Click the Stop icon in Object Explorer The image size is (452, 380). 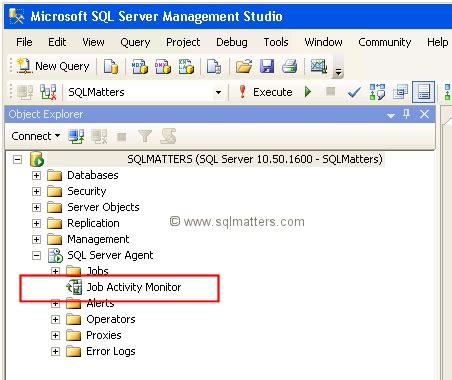point(122,136)
